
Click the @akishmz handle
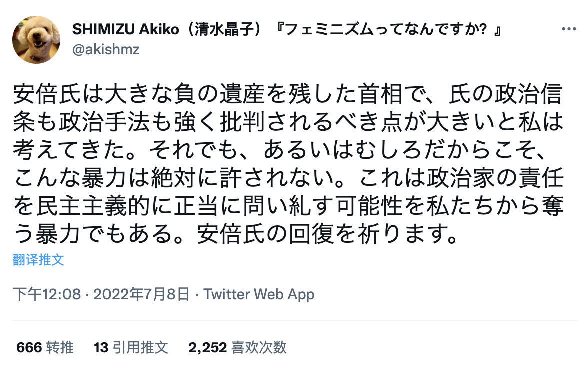click(x=106, y=49)
